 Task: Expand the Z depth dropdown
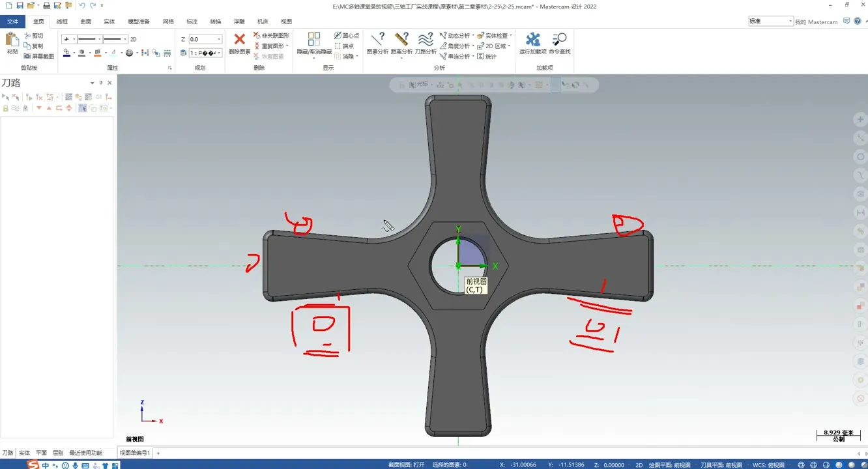point(219,40)
